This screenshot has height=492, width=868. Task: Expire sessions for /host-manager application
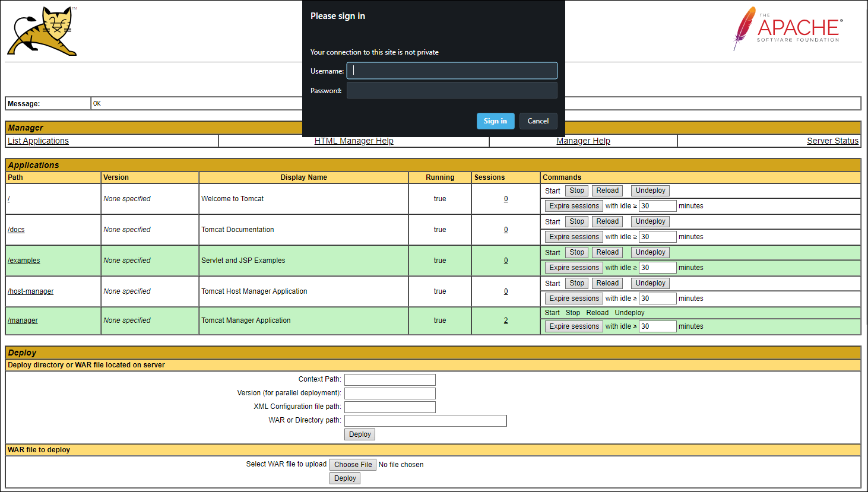click(574, 299)
